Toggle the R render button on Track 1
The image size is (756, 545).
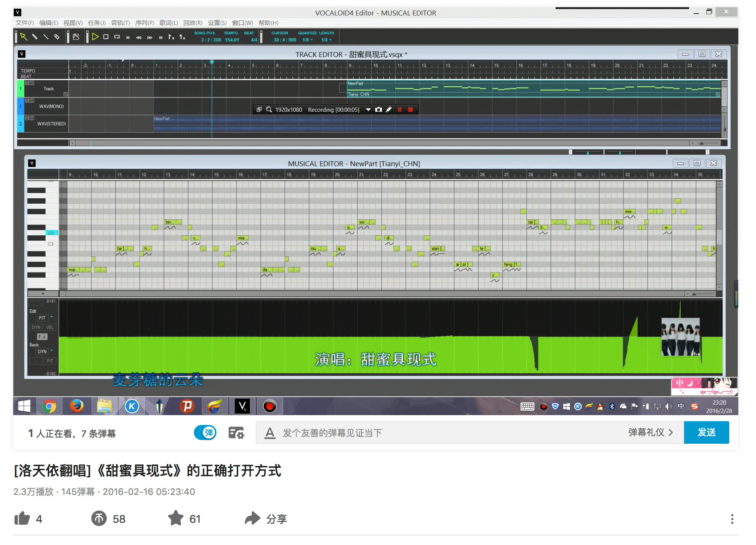[66, 94]
